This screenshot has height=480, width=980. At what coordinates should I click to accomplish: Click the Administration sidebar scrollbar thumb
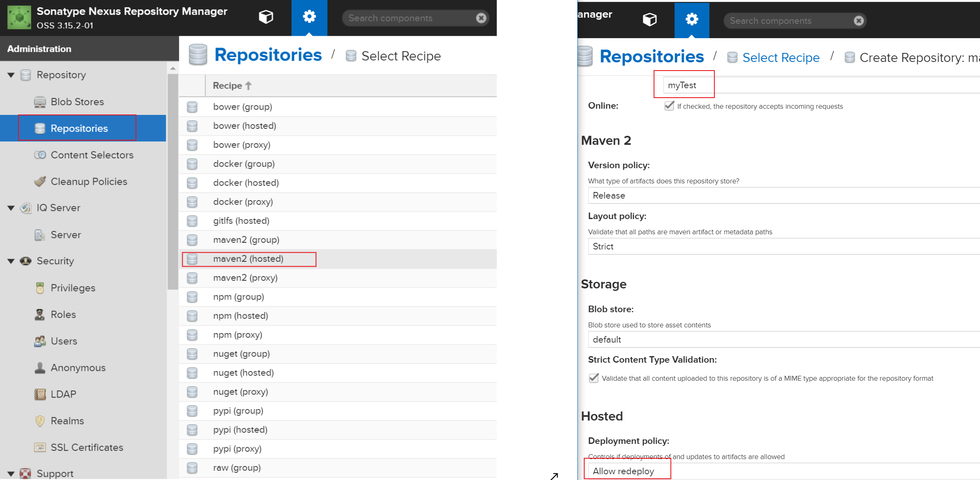[173, 182]
